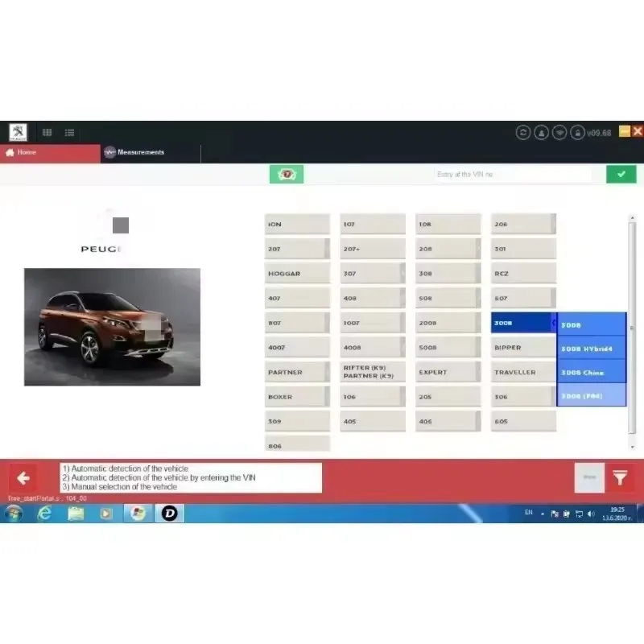Confirm with the green checkmark button
The width and height of the screenshot is (644, 644).
coord(621,173)
